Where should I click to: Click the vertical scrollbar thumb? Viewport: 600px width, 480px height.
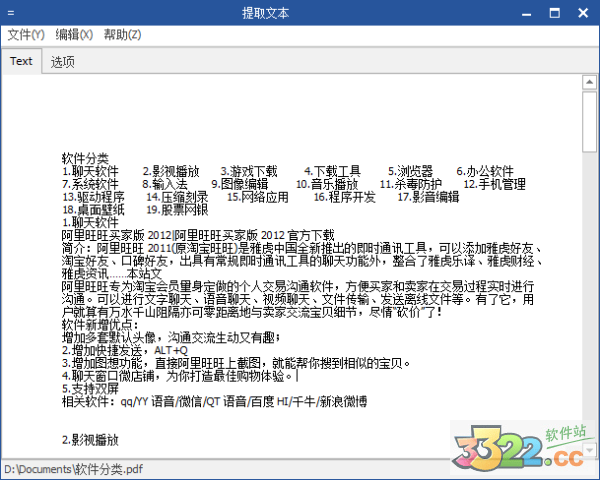(589, 122)
